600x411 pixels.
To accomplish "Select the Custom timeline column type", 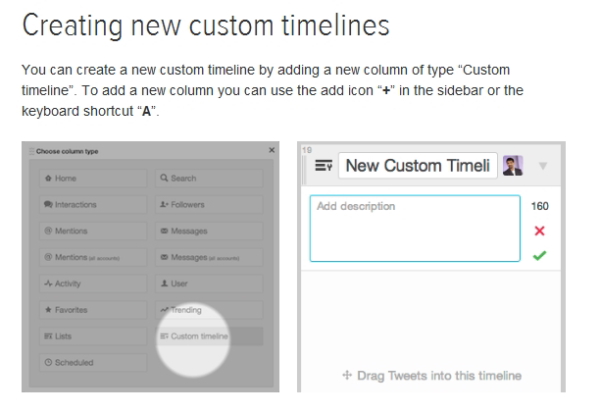I will click(209, 337).
